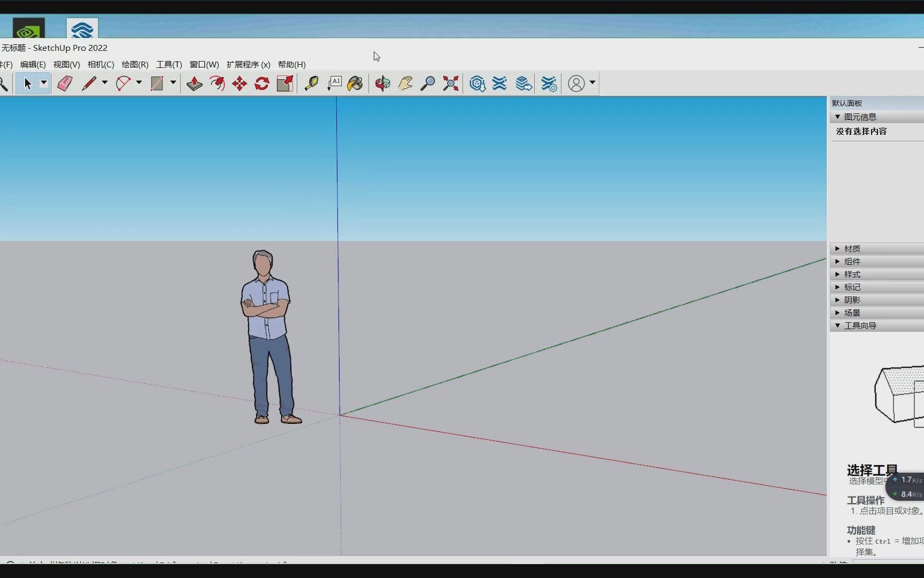Open the 窗口(W) menu

pyautogui.click(x=204, y=64)
